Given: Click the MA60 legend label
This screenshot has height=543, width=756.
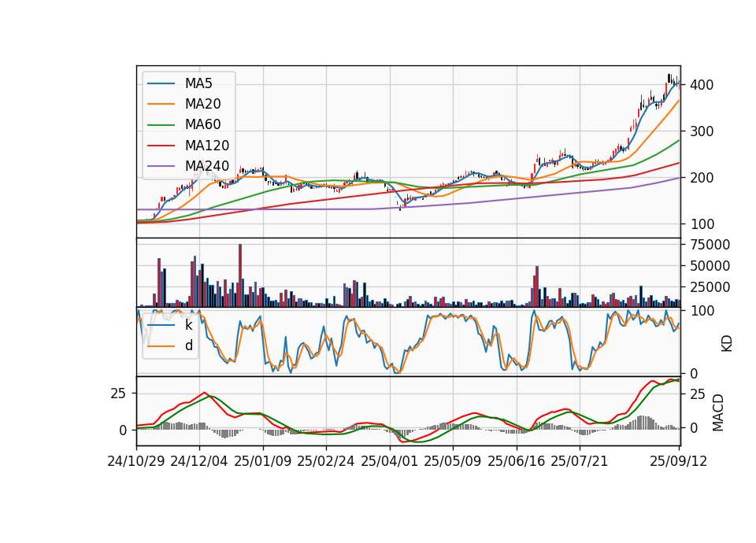Looking at the screenshot, I should pyautogui.click(x=203, y=125).
